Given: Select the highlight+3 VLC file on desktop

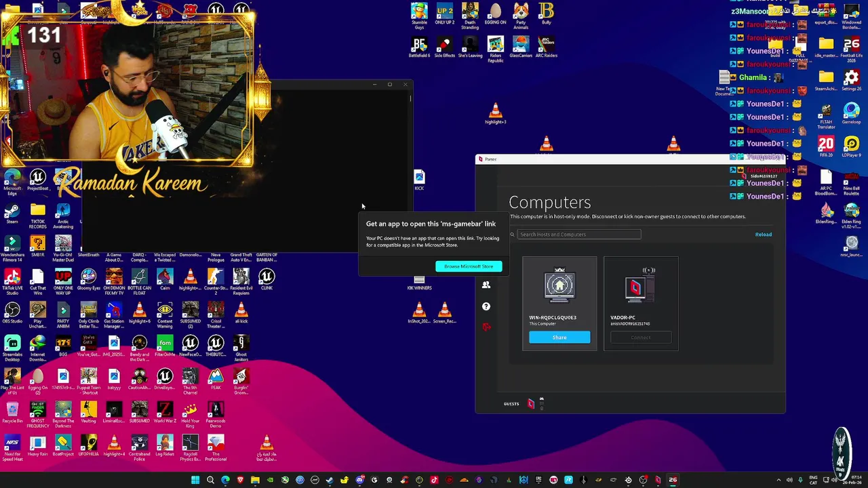Looking at the screenshot, I should 496,114.
